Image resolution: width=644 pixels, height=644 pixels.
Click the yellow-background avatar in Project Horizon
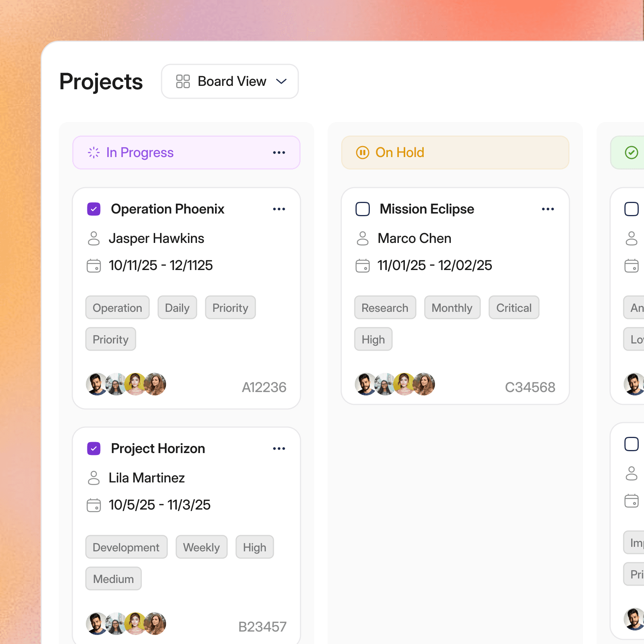click(x=136, y=624)
